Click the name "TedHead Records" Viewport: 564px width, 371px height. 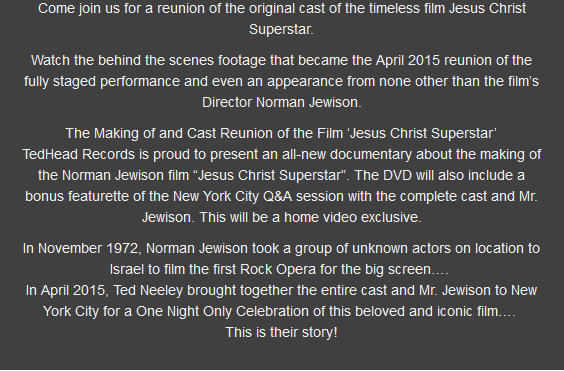pos(79,155)
